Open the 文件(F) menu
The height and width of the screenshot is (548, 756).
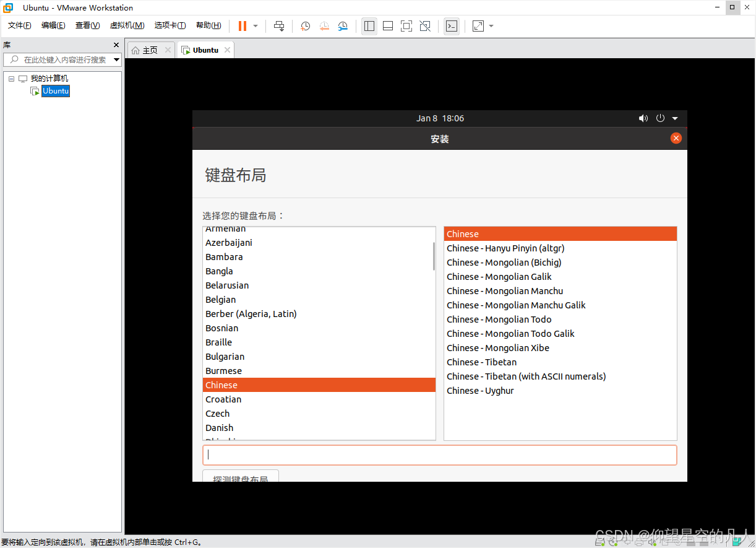point(19,25)
